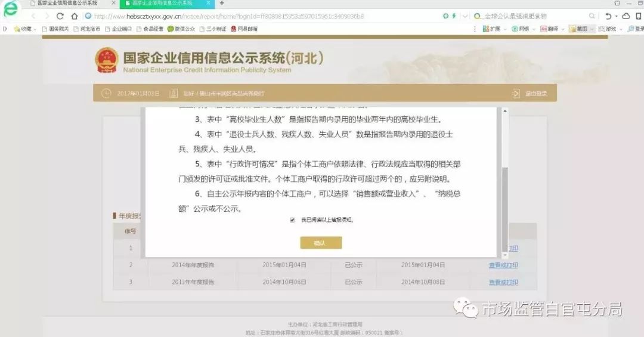Click the 全球公认 search input box

[534, 17]
